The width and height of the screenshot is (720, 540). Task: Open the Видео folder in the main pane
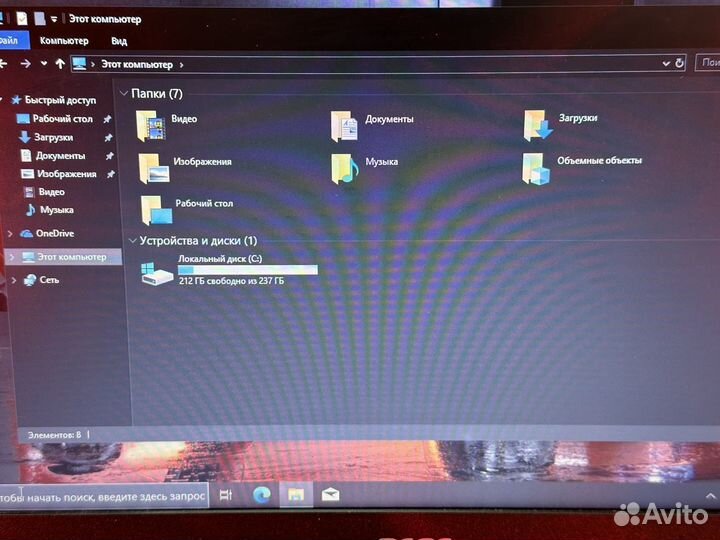pyautogui.click(x=154, y=125)
